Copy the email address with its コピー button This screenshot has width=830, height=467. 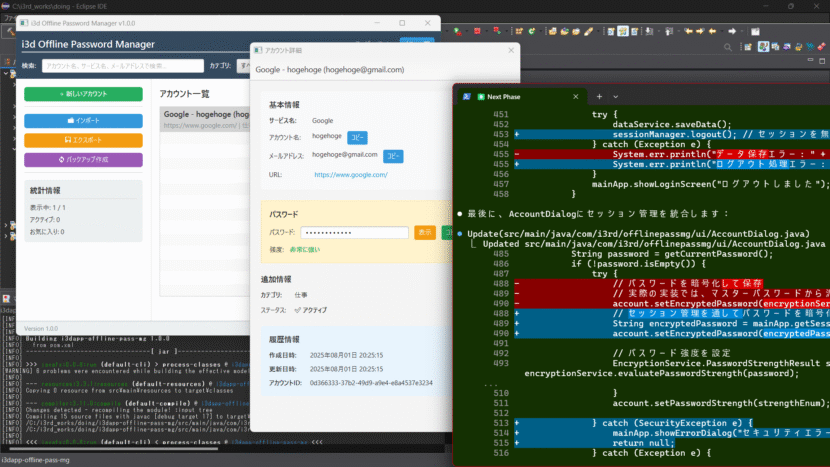[x=393, y=156]
